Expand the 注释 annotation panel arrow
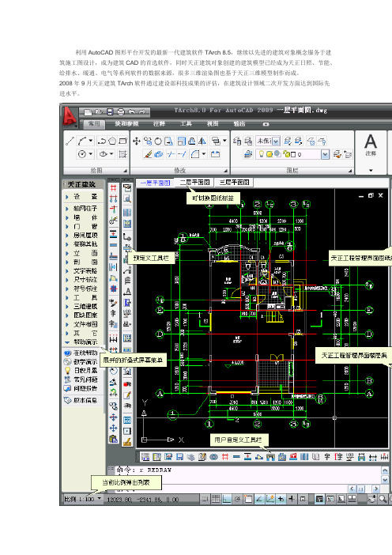The height and width of the screenshot is (555, 392). (x=371, y=170)
